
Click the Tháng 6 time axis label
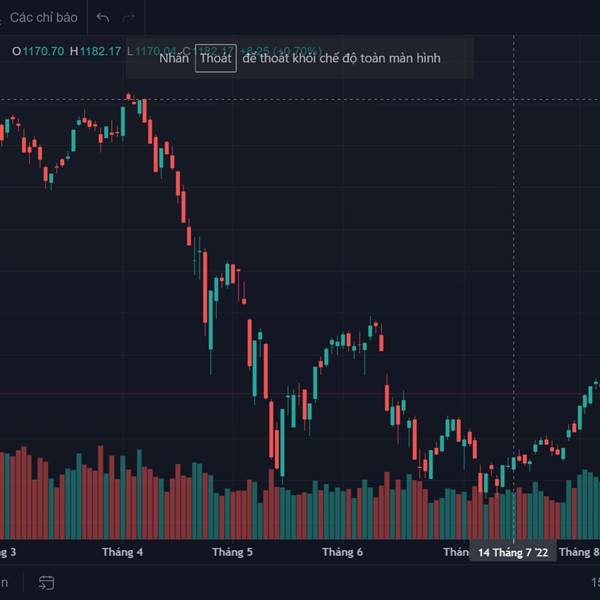pyautogui.click(x=342, y=552)
